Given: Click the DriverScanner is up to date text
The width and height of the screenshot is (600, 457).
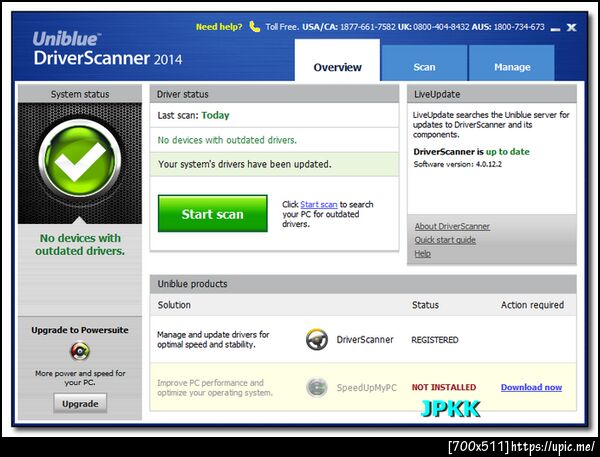Looking at the screenshot, I should (x=471, y=152).
